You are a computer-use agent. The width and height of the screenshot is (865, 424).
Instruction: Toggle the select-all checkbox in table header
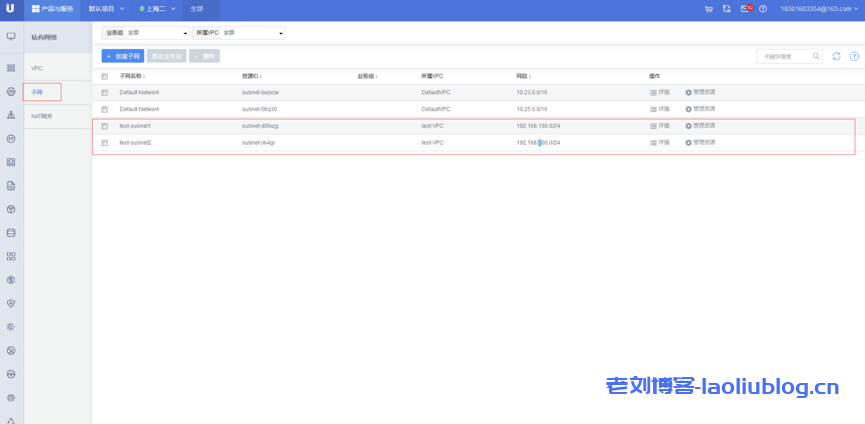104,76
